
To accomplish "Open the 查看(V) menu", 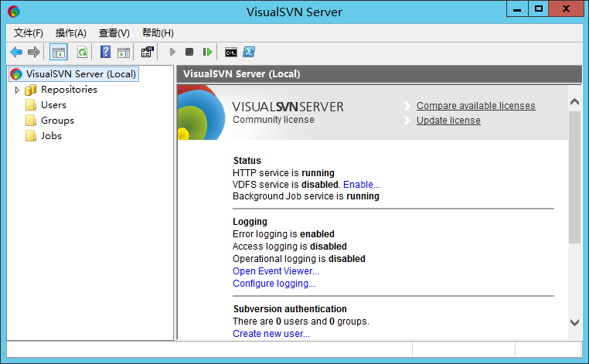I will click(114, 33).
